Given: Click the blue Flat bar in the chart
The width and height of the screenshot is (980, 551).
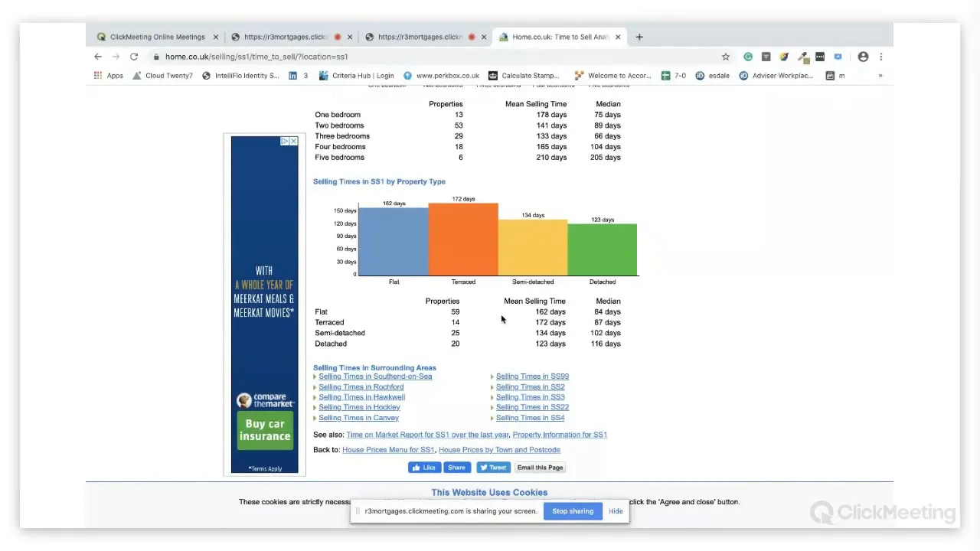Looking at the screenshot, I should tap(394, 241).
